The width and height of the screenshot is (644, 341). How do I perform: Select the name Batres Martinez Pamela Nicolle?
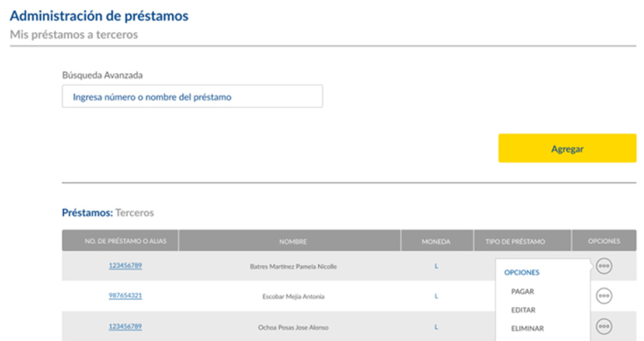coord(293,267)
